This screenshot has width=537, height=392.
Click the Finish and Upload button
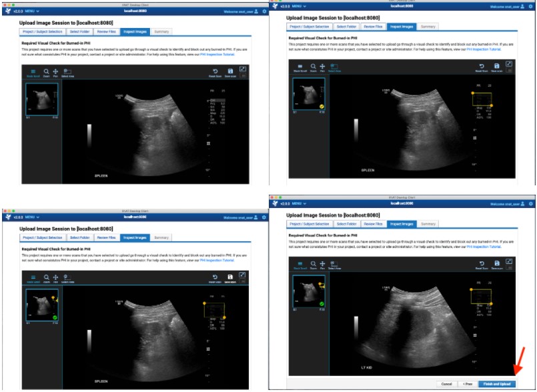coord(497,385)
